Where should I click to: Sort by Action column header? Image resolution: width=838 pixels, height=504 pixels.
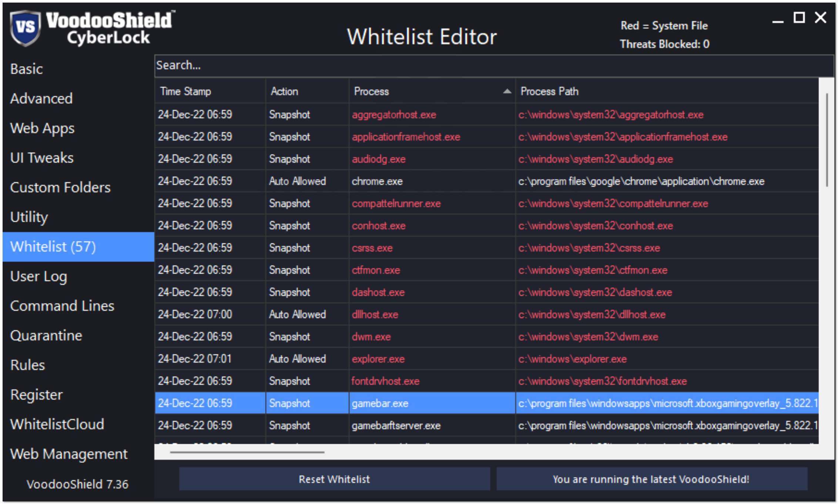[307, 91]
